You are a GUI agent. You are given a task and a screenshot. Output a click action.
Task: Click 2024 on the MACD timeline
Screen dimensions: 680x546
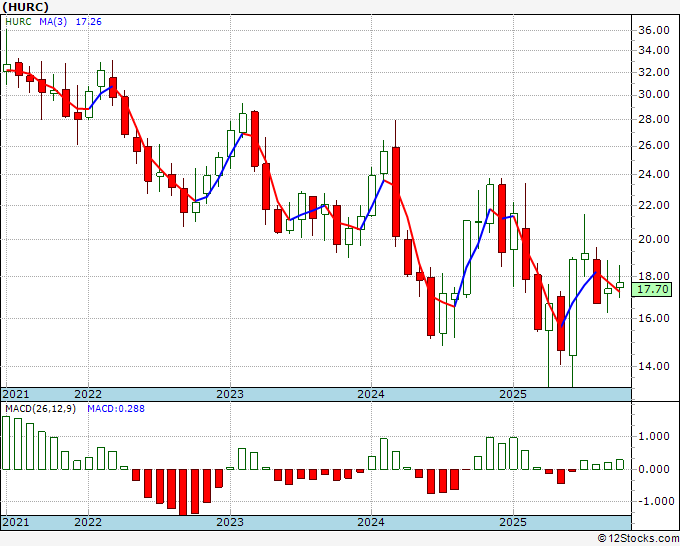(371, 522)
